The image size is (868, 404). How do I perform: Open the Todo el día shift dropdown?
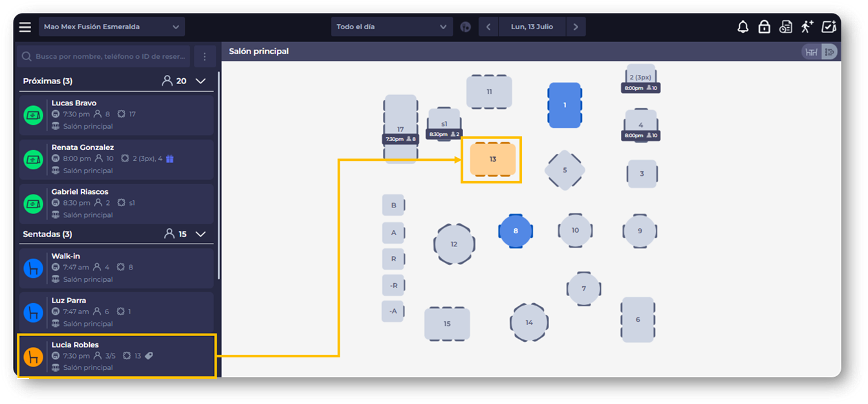392,27
